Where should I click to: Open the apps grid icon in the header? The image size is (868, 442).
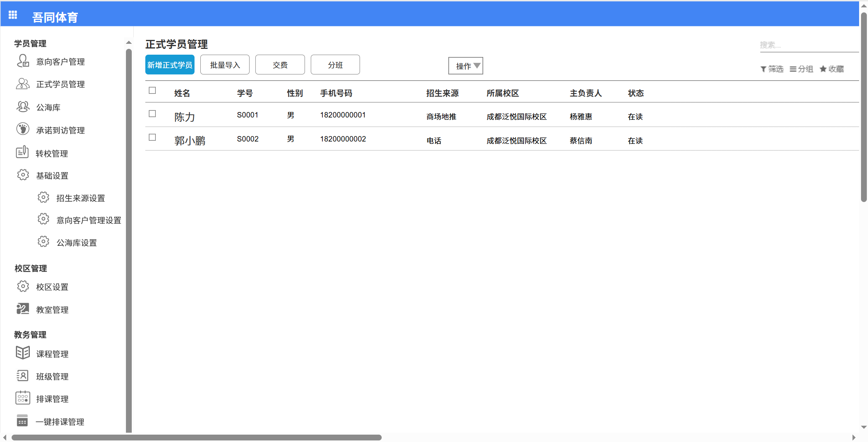[x=12, y=14]
